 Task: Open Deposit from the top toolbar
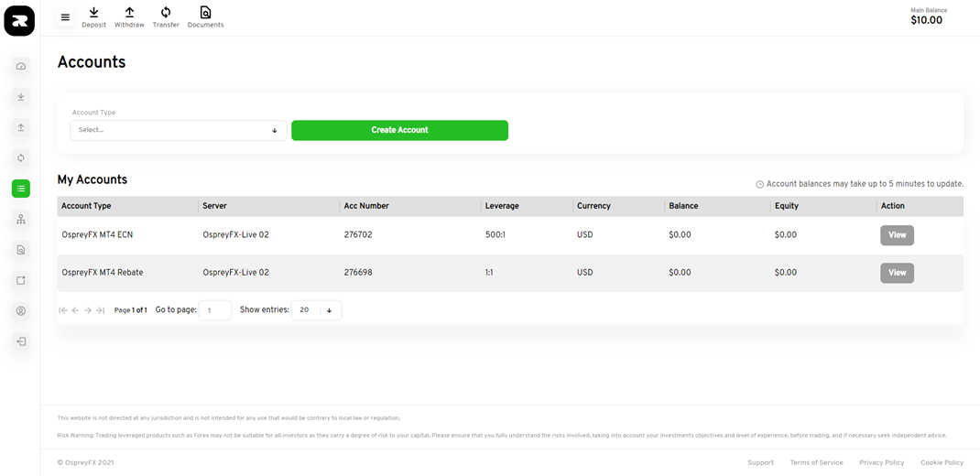[93, 17]
